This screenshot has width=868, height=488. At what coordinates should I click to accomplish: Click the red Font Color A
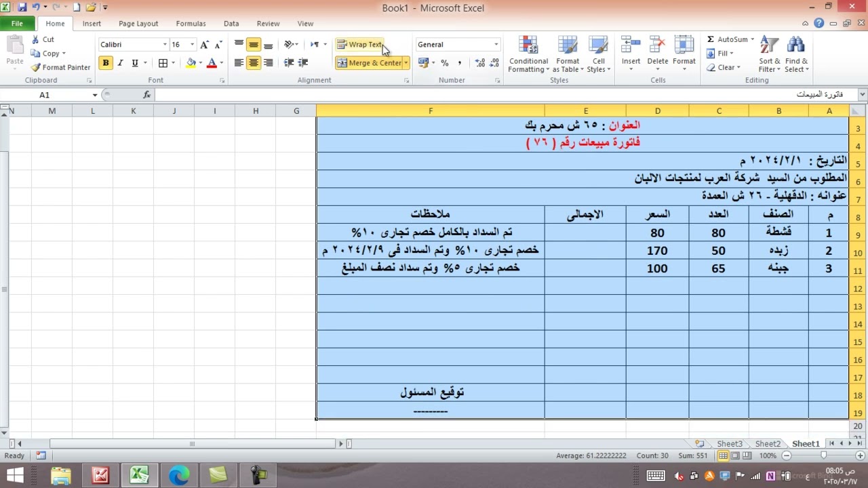coord(212,63)
